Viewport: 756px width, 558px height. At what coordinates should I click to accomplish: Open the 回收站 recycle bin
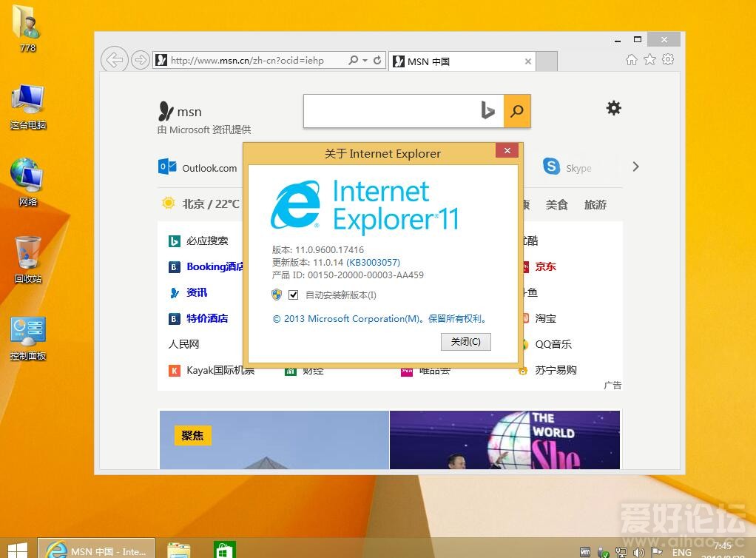(x=28, y=260)
